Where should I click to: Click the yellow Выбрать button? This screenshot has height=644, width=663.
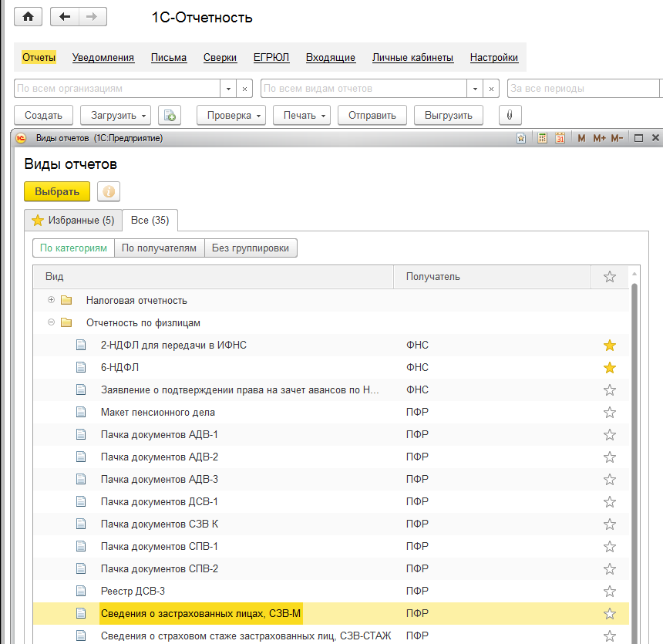pyautogui.click(x=57, y=191)
